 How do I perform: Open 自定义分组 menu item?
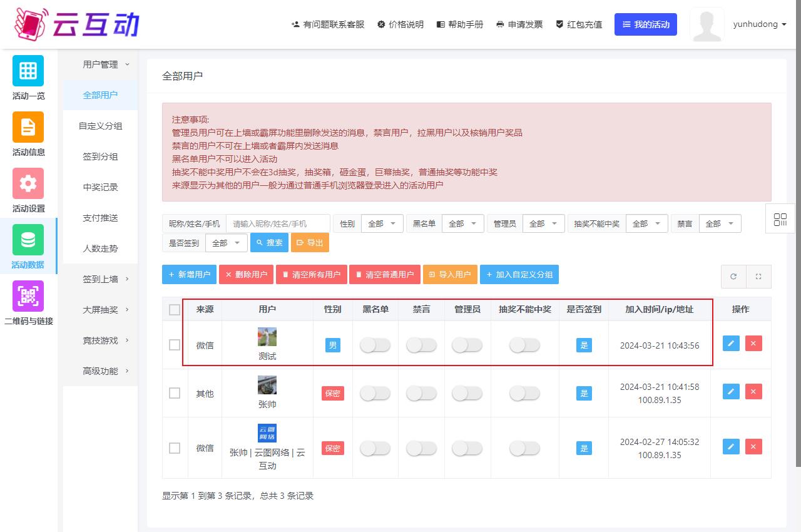click(100, 126)
